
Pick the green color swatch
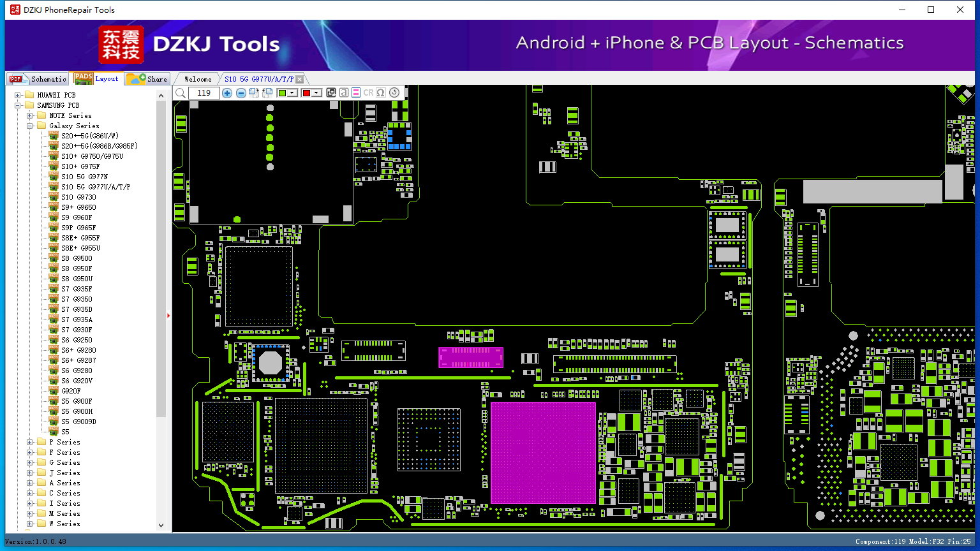[x=282, y=93]
